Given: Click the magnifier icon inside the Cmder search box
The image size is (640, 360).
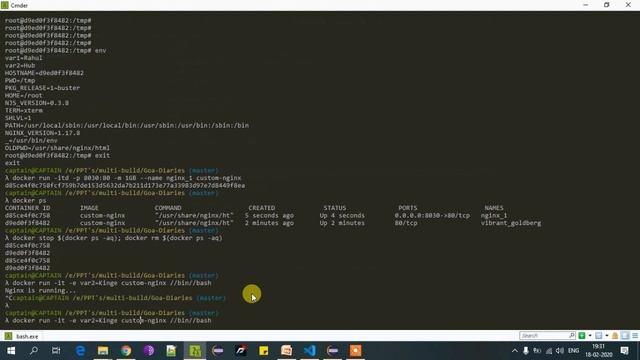Looking at the screenshot, I should (571, 336).
